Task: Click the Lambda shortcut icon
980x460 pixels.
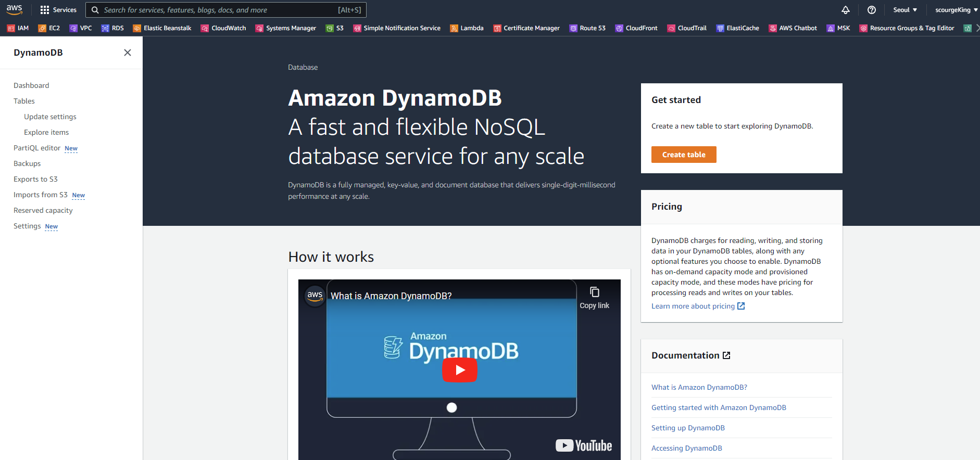Action: point(454,28)
